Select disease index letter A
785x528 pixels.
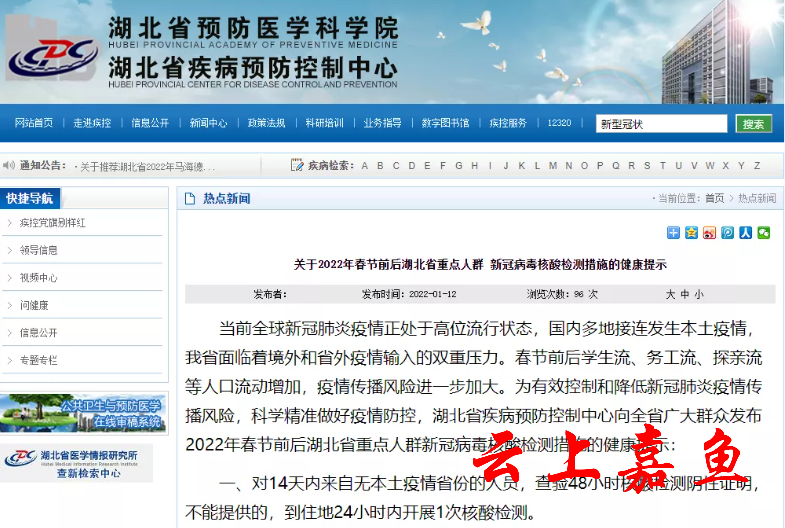[364, 166]
